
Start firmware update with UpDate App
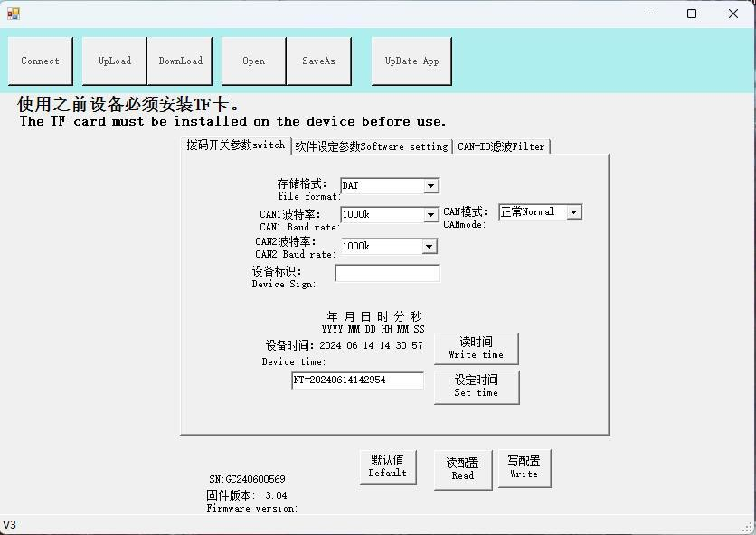point(411,61)
